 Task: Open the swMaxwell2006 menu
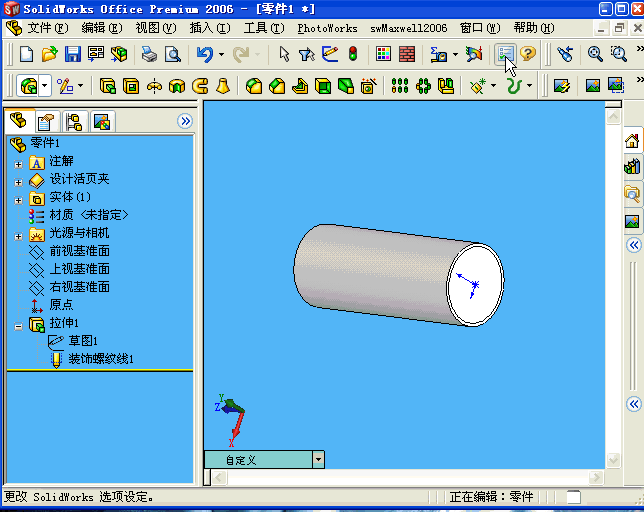click(408, 28)
